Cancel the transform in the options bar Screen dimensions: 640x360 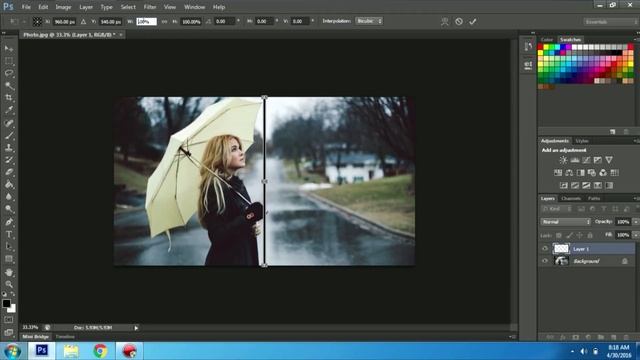click(459, 21)
